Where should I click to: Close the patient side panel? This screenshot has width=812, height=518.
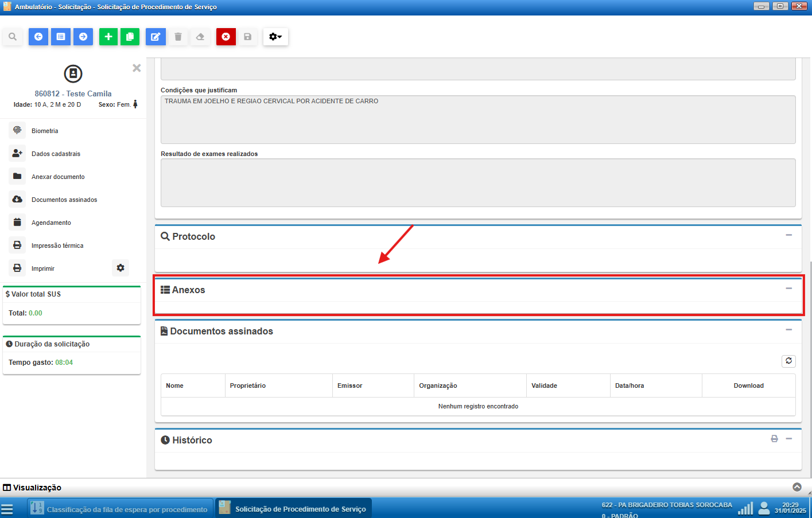(137, 68)
